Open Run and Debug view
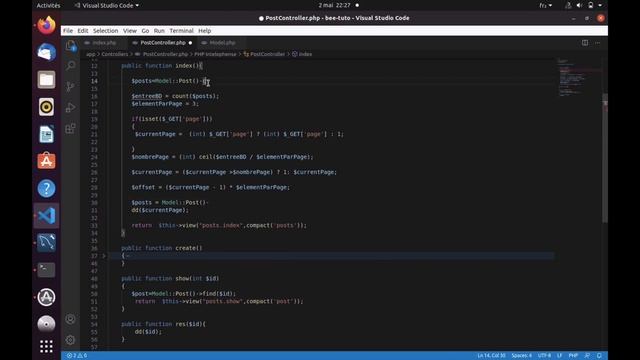The image size is (640, 360). click(x=71, y=107)
